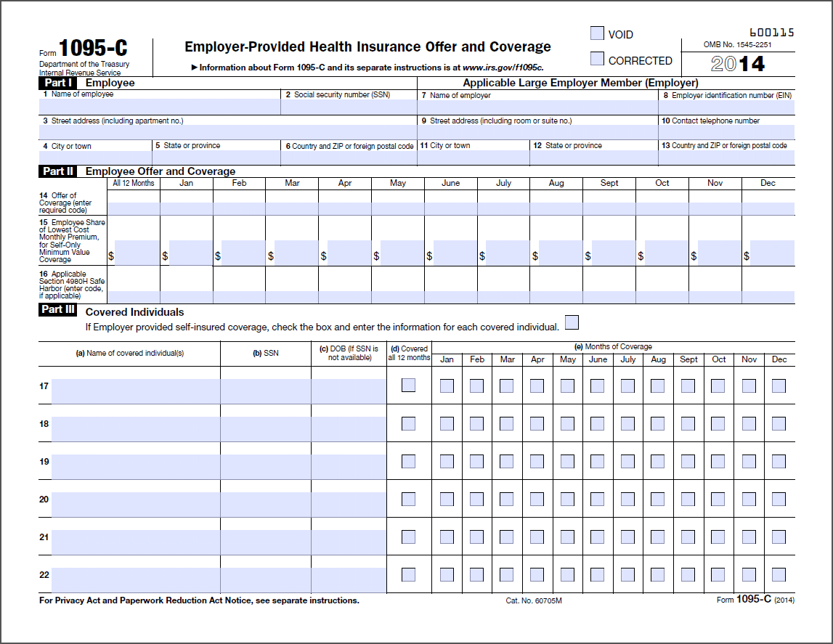Image resolution: width=833 pixels, height=644 pixels.
Task: Check the June coverage box in row 19
Action: pyautogui.click(x=598, y=461)
